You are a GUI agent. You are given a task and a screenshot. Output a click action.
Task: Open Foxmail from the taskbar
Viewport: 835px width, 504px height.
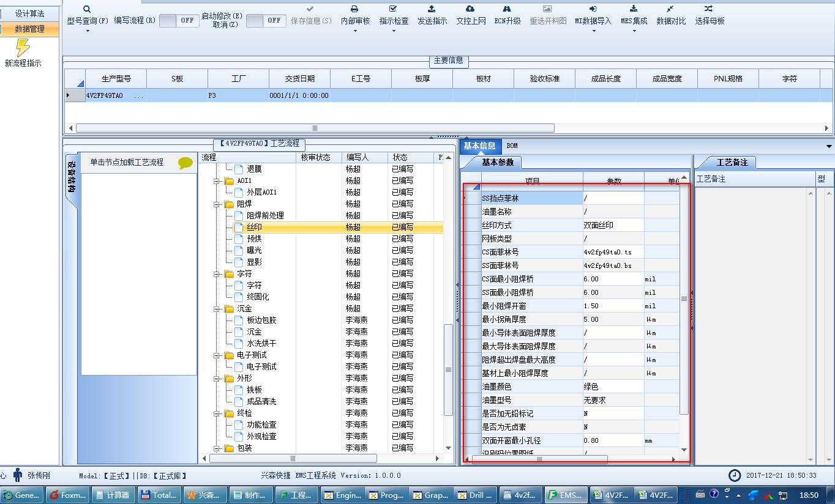tap(68, 495)
